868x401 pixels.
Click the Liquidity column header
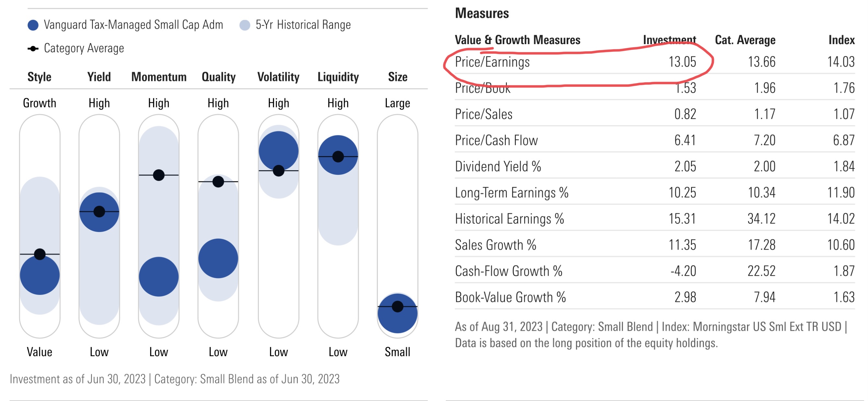coord(338,77)
